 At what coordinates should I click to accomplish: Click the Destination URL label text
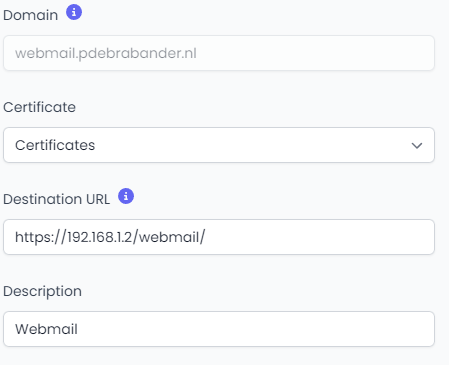coord(56,199)
